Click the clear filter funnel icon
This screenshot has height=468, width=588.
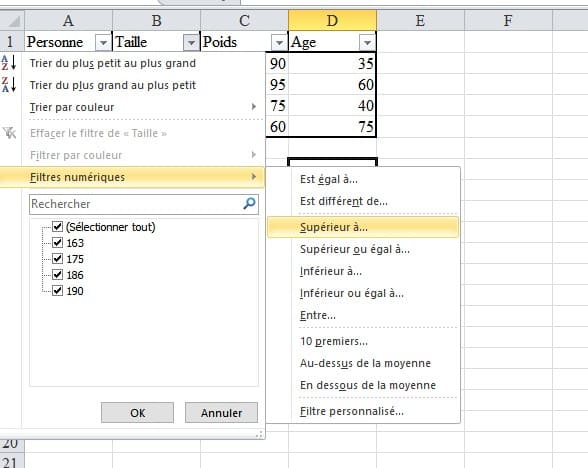(x=9, y=132)
